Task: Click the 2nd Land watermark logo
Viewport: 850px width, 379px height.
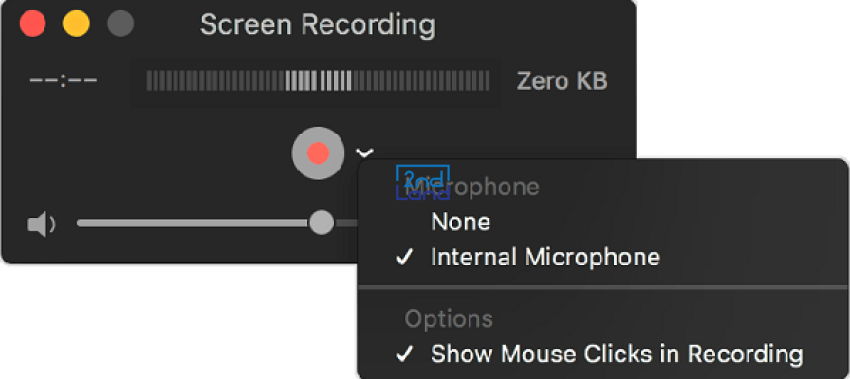Action: tap(423, 183)
